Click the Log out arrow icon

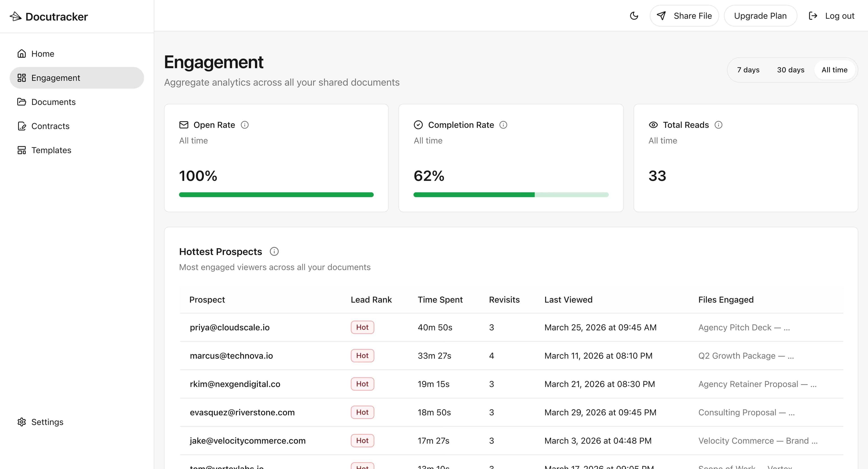coord(813,16)
